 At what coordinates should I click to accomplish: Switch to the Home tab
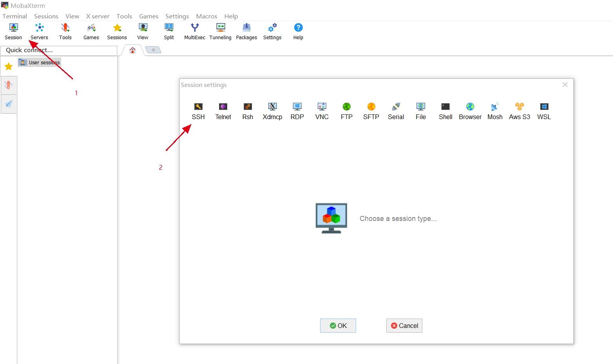pyautogui.click(x=133, y=50)
